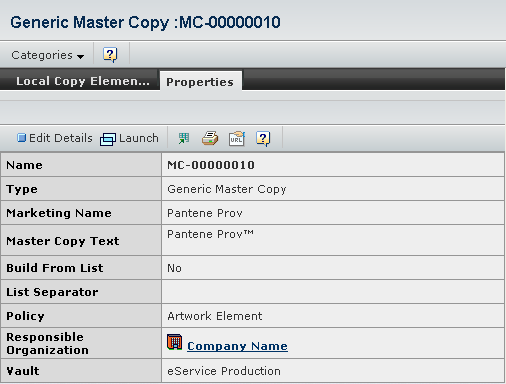
Task: Click the Master Copy Text value Pantene Prov™
Action: coord(210,234)
